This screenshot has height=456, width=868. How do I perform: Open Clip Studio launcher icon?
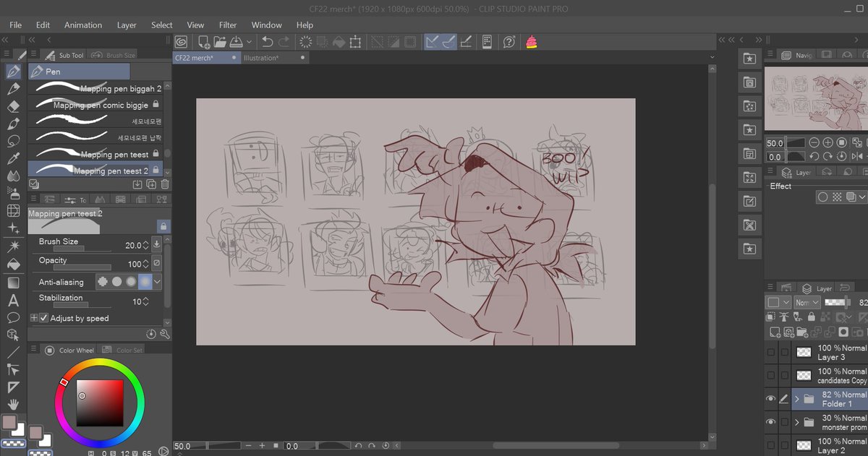coord(181,42)
